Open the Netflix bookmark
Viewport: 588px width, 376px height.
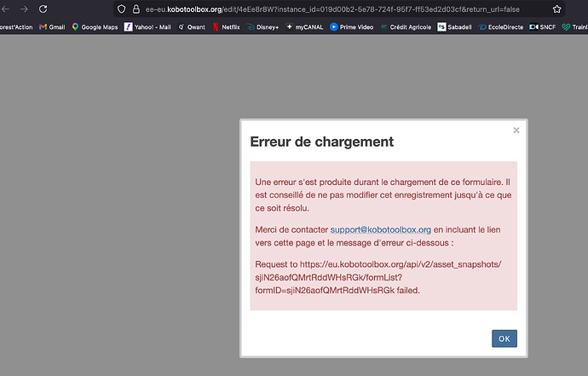(226, 26)
